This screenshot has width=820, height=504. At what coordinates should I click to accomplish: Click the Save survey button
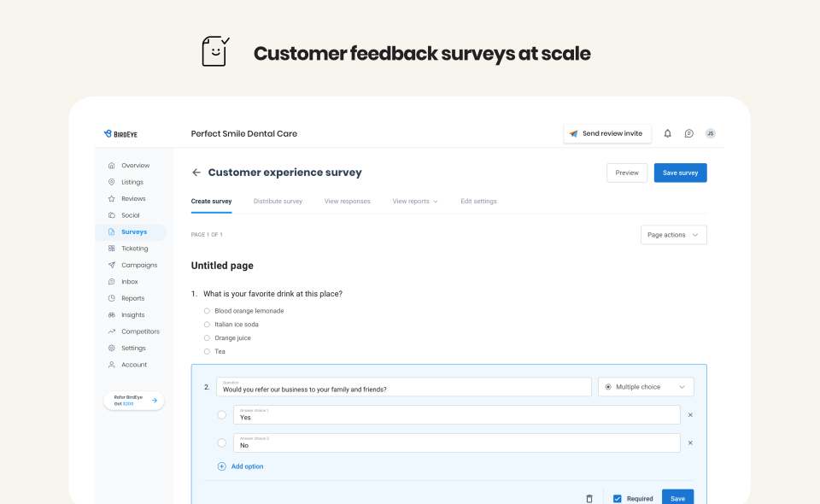click(x=680, y=173)
